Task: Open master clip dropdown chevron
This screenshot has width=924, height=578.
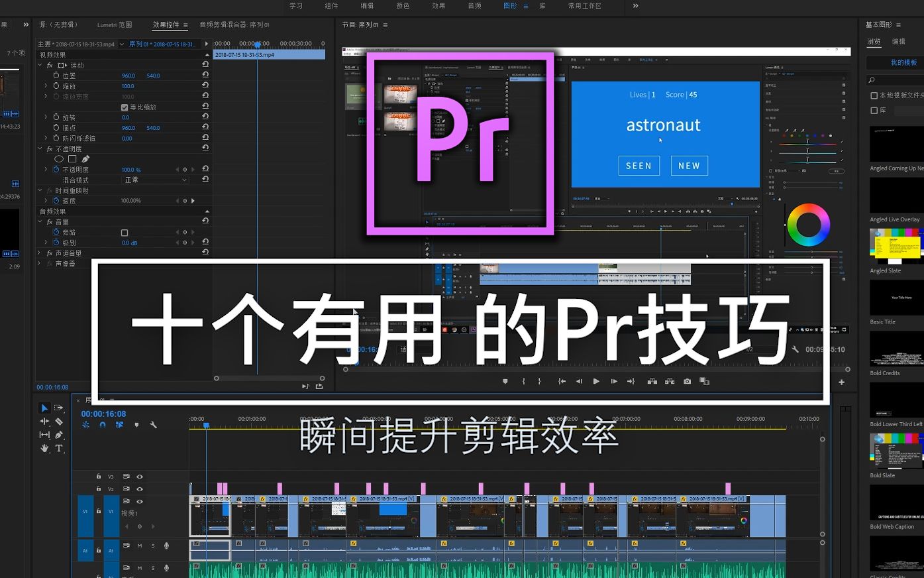Action: 122,44
